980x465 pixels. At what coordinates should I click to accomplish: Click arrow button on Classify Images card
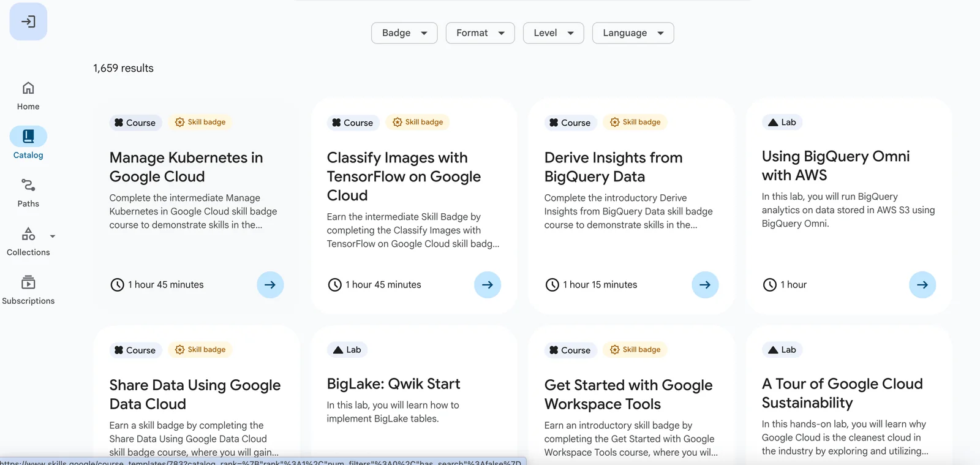tap(488, 285)
